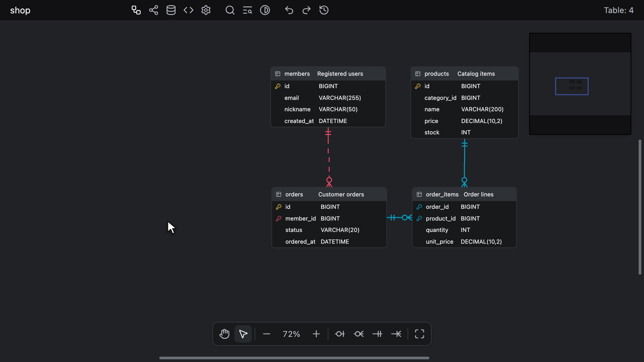Click the product_id row in order_items

coord(464,219)
